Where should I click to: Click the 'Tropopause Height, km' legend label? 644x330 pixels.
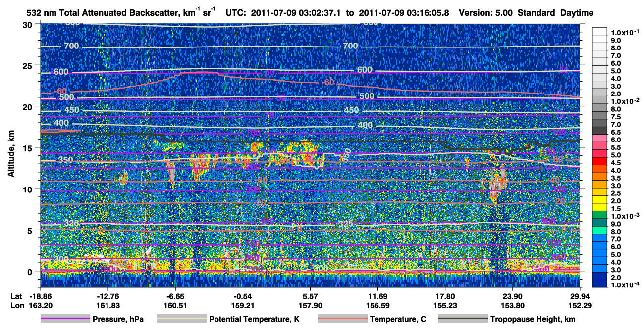[x=533, y=320]
